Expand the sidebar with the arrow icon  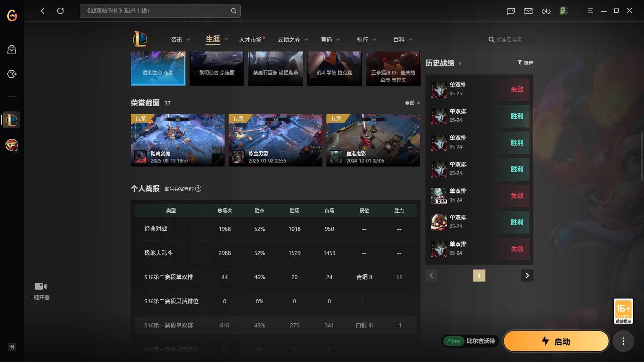point(12,347)
